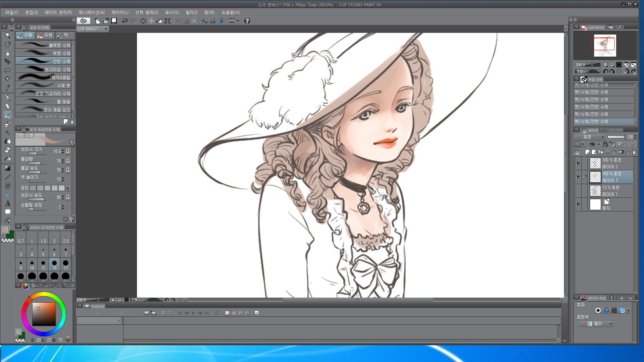Toggle snap to grid toolbar icon
This screenshot has height=362, width=644.
pyautogui.click(x=221, y=21)
